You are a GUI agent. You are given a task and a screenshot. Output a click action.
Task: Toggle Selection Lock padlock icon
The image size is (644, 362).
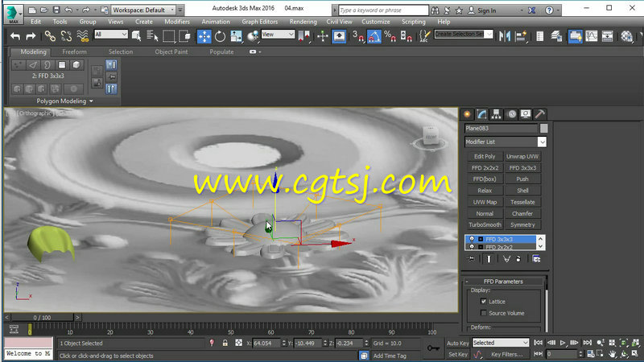(225, 343)
